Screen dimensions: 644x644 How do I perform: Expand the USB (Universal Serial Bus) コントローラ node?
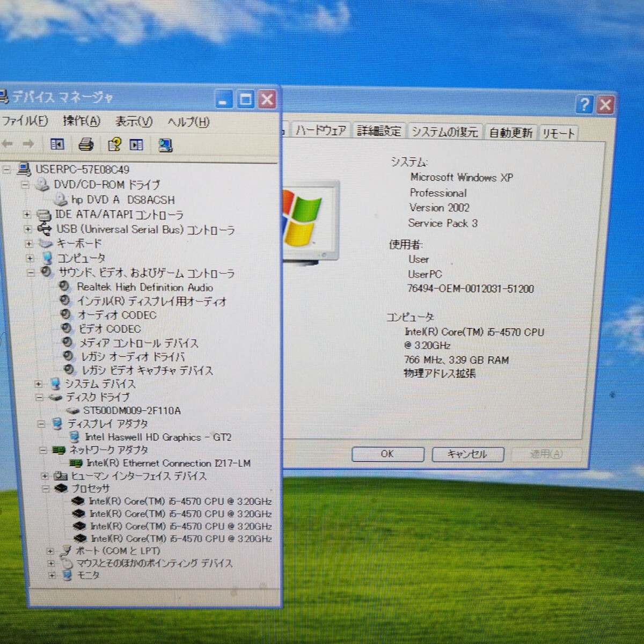[28, 229]
